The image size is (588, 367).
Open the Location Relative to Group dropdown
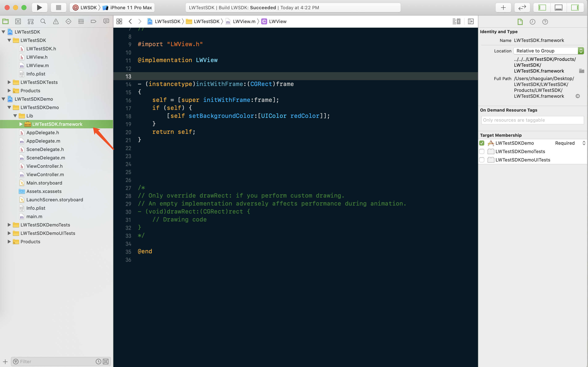coord(548,51)
